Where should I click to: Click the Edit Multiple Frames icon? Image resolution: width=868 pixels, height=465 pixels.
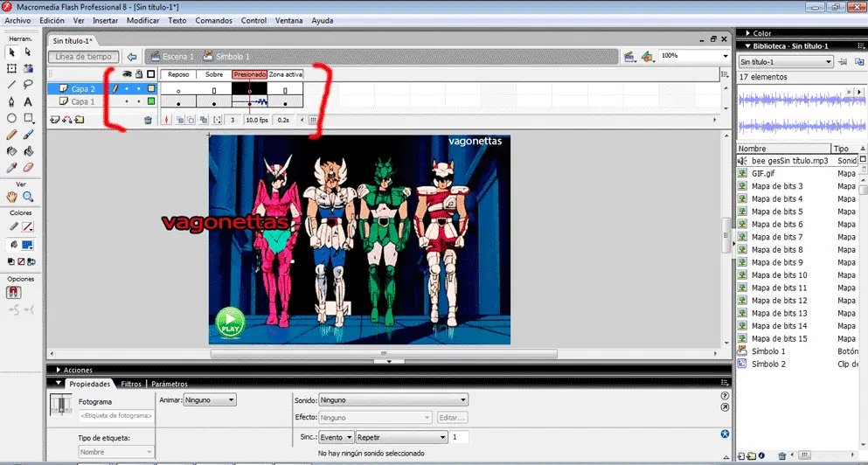204,120
